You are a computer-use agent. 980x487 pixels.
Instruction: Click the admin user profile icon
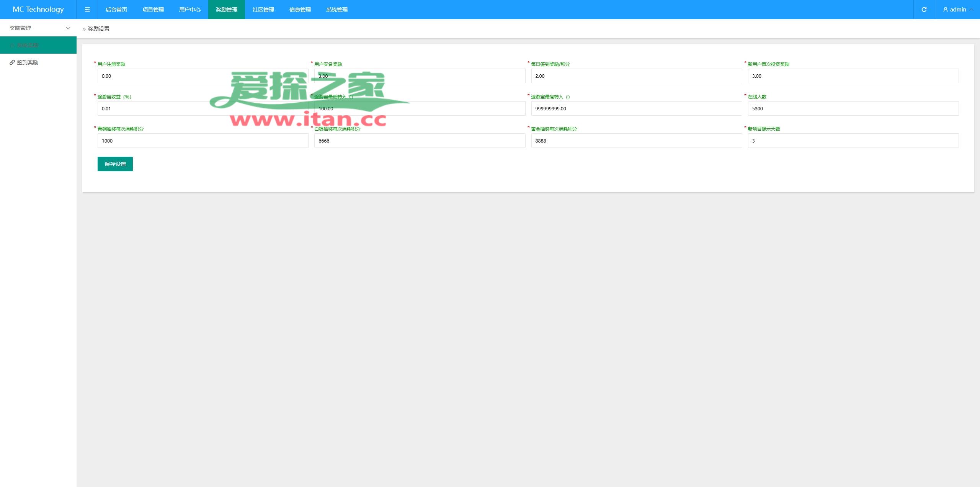(945, 10)
